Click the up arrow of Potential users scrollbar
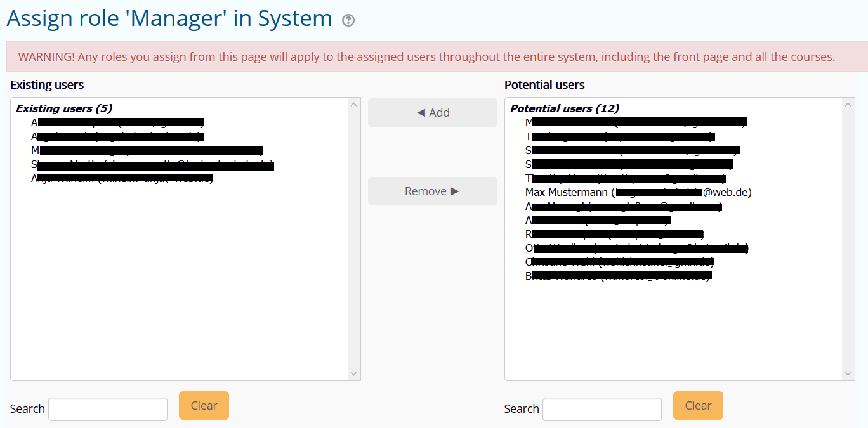 pos(848,105)
